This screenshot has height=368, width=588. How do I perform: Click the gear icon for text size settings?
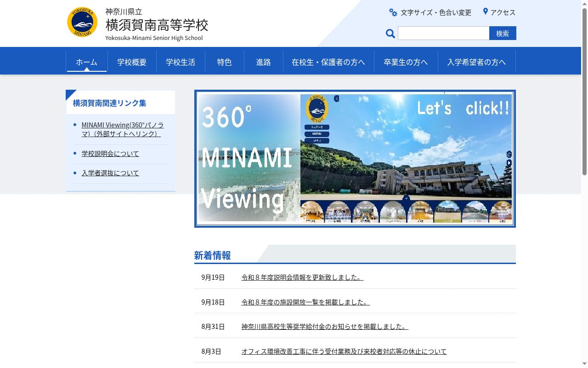coord(393,12)
